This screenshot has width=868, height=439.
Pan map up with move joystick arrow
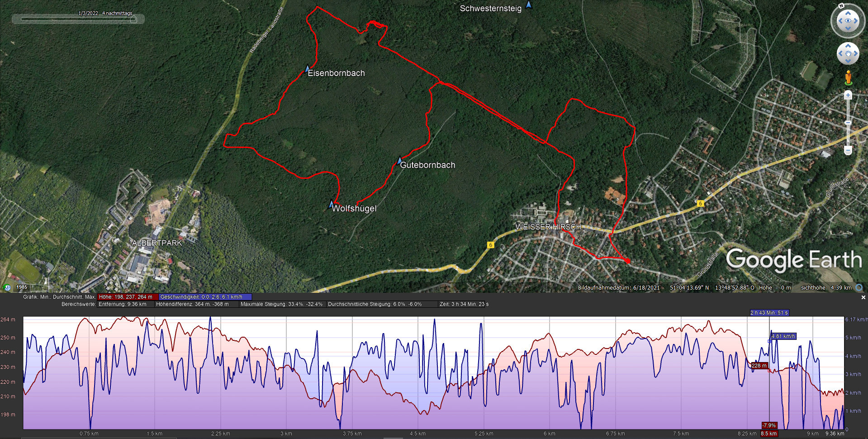pyautogui.click(x=848, y=46)
